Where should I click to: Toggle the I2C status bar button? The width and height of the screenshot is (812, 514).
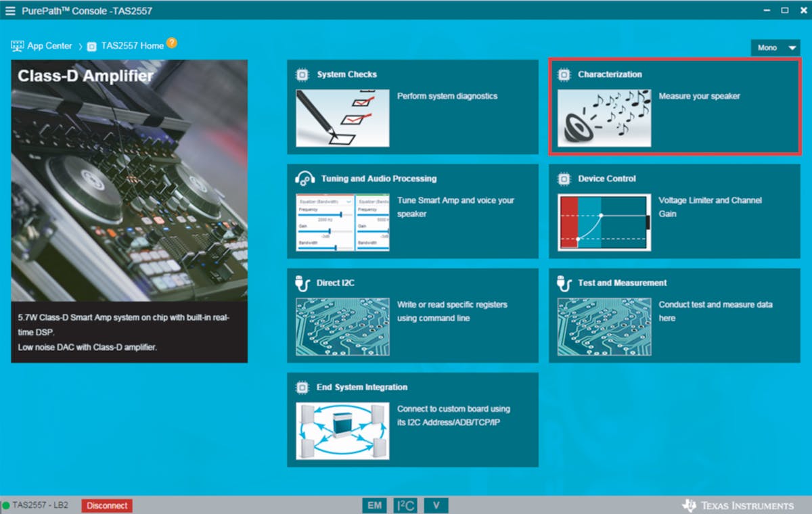pos(405,505)
